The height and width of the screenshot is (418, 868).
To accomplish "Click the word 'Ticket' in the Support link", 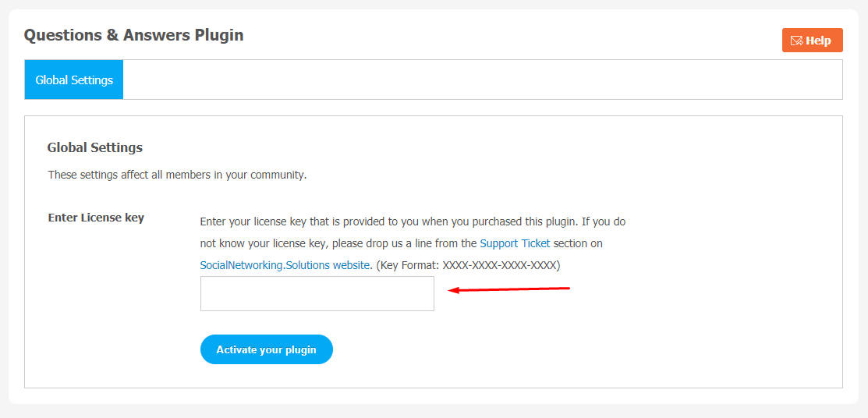I will 536,243.
